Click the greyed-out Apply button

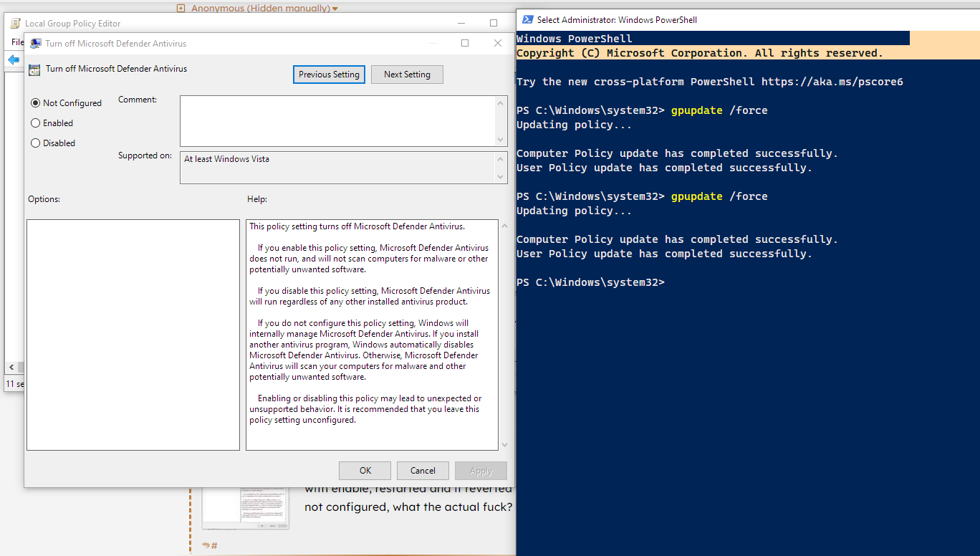pyautogui.click(x=481, y=471)
